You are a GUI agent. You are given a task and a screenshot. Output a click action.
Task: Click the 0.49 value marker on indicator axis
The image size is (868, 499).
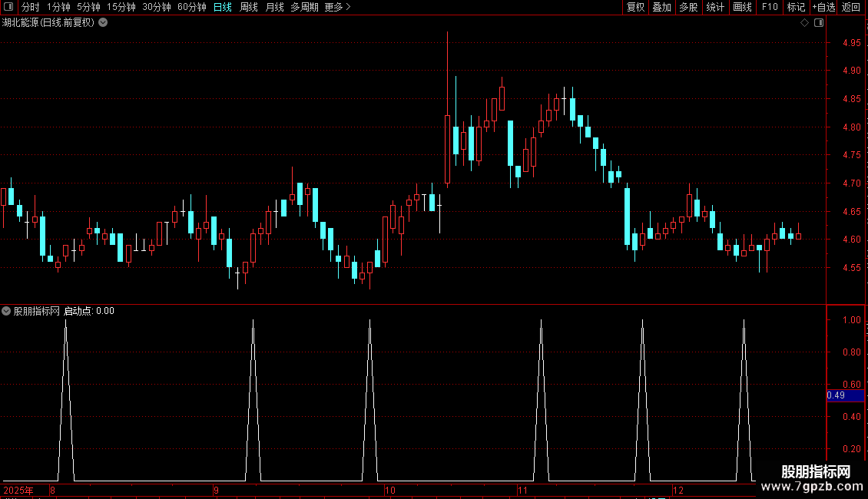(845, 395)
